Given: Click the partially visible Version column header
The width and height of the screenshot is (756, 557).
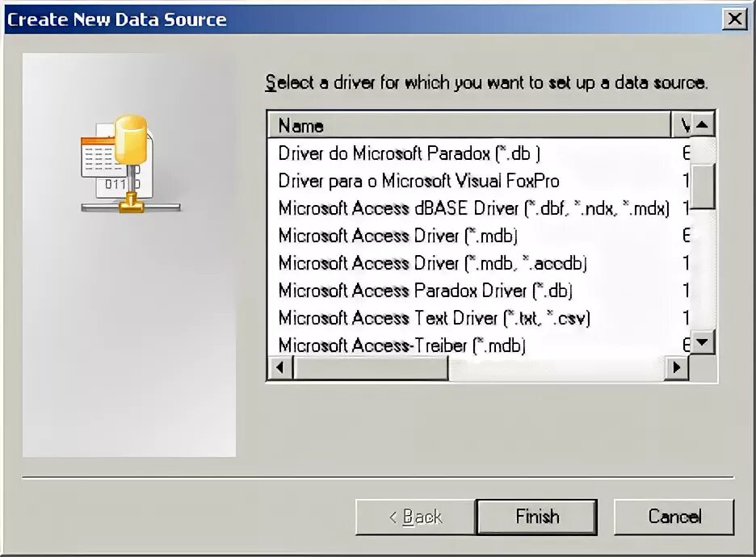Looking at the screenshot, I should [681, 125].
